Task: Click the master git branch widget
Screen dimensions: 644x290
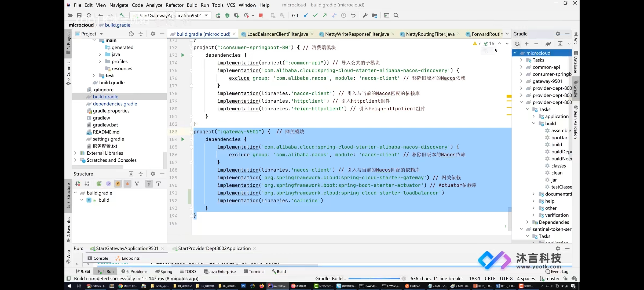Action: [550, 278]
